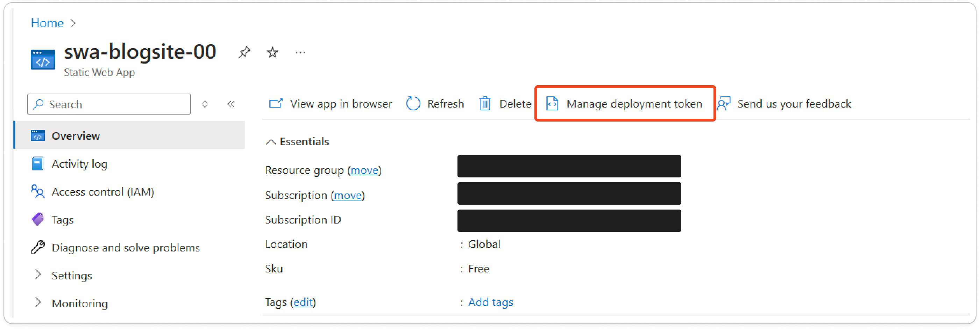
Task: Click the View app in browser icon
Action: [276, 103]
